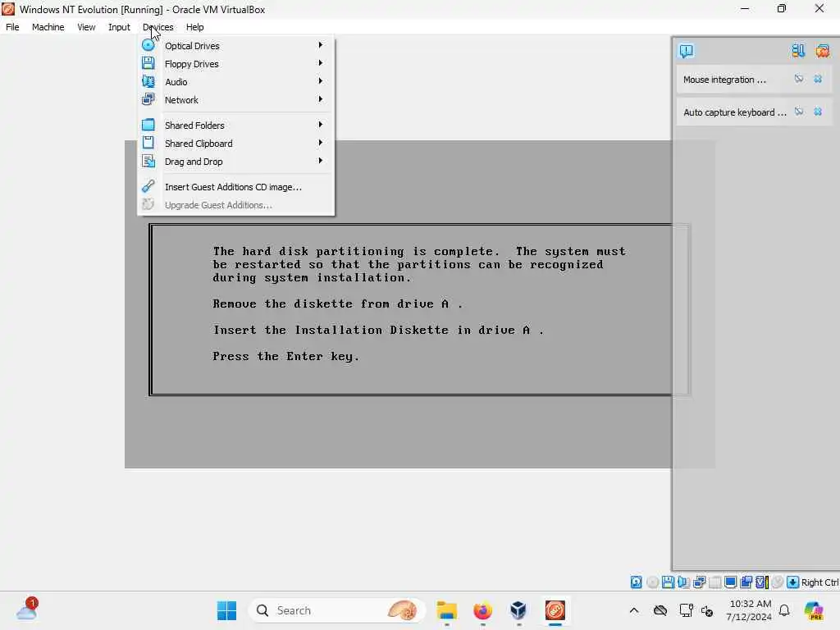840x630 pixels.
Task: Click the greyed recording status bar icon
Action: coord(778,582)
